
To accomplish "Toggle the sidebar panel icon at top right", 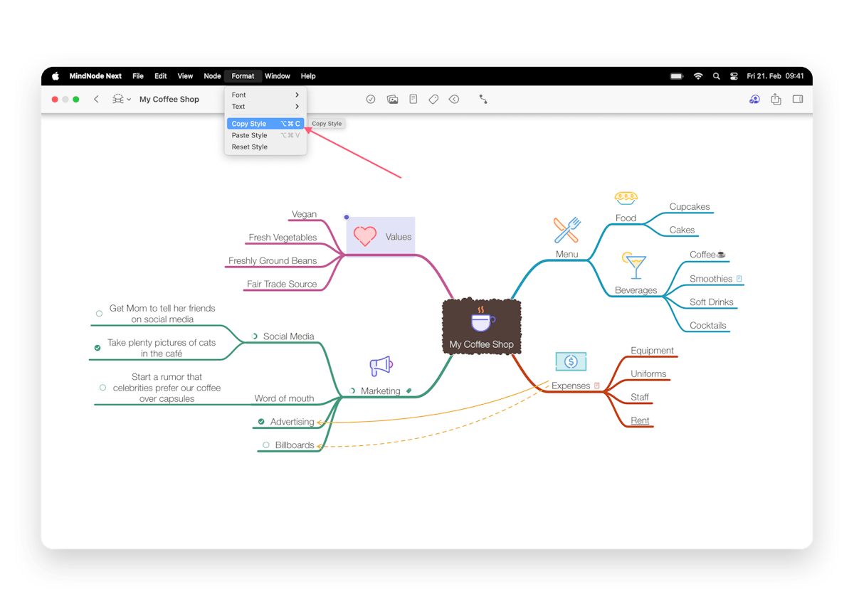I will pyautogui.click(x=798, y=99).
